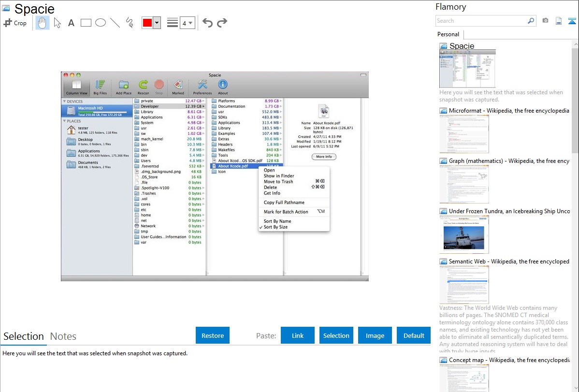Open the color picker dropdown arrow
Image resolution: width=579 pixels, height=392 pixels.
tap(157, 23)
